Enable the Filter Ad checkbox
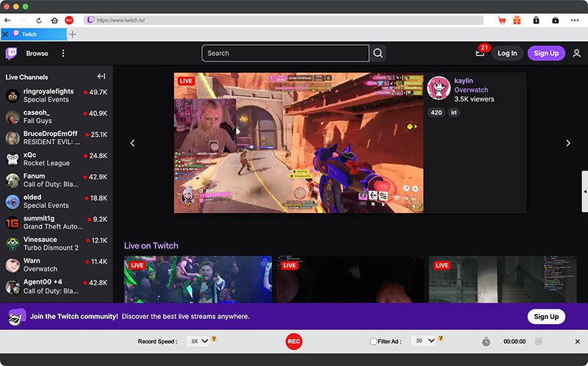The image size is (588, 366). (373, 342)
